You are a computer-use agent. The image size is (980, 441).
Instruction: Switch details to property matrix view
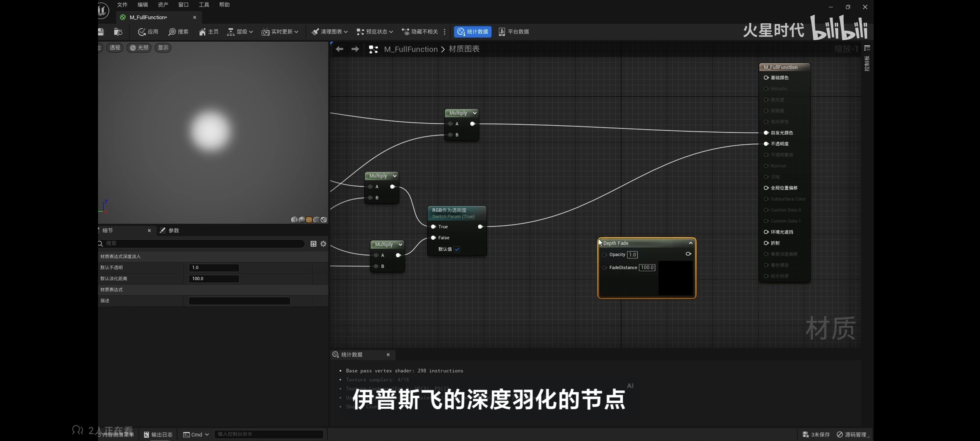coord(313,244)
